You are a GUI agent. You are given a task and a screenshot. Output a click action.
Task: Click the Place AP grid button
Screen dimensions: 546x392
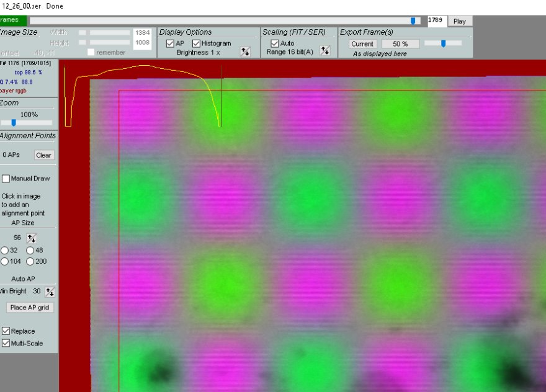30,308
